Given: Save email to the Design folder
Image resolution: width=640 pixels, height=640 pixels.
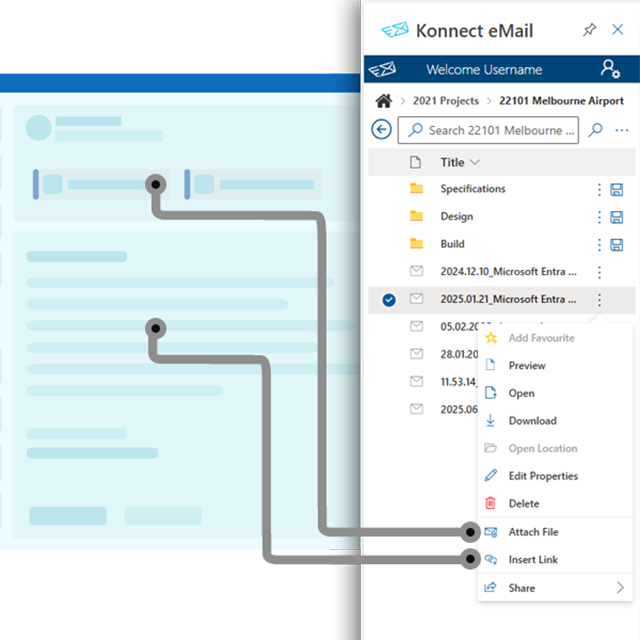Looking at the screenshot, I should (616, 217).
